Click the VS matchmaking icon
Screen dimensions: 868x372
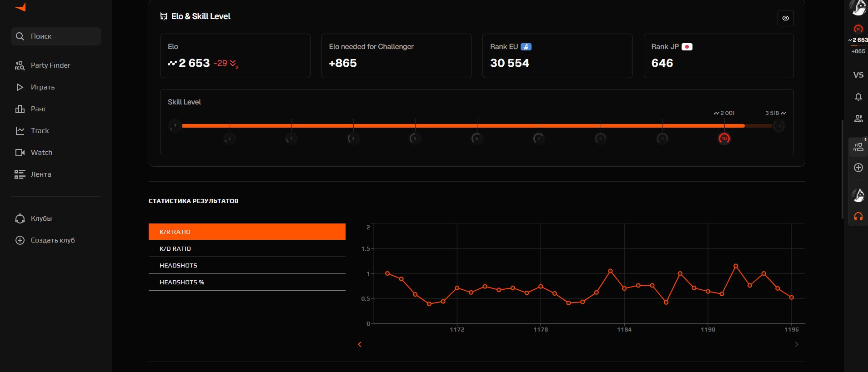(x=858, y=75)
